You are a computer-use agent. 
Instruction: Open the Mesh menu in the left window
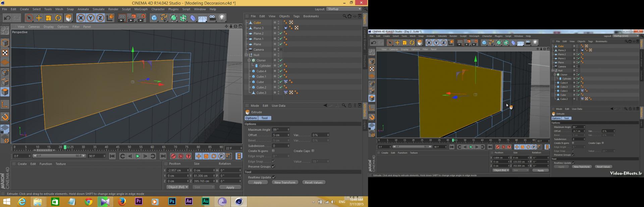[59, 9]
